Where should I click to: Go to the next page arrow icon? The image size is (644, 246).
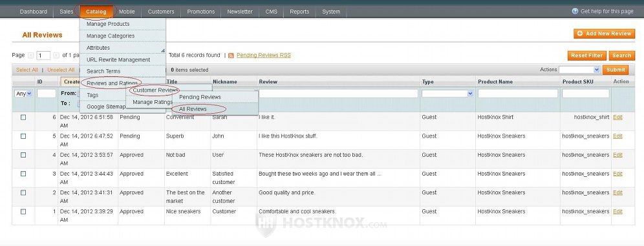pos(56,55)
